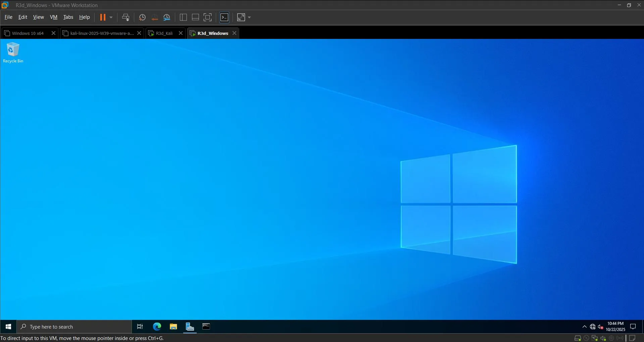The height and width of the screenshot is (342, 644).
Task: Open the View menu
Action: [39, 17]
